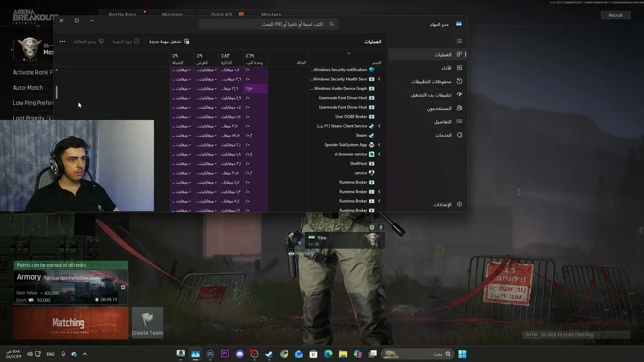Click the Performance (الأداء) sidebar icon
The width and height of the screenshot is (644, 362).
pyautogui.click(x=459, y=68)
